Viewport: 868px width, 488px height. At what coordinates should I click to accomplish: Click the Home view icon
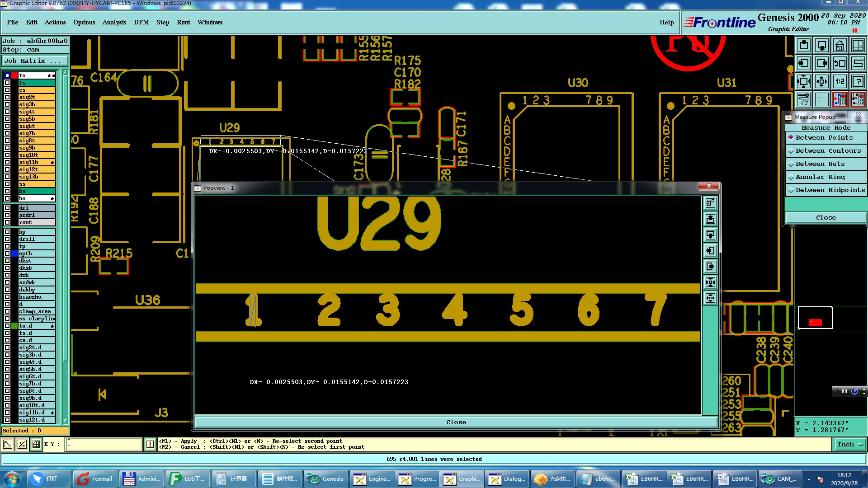(840, 45)
